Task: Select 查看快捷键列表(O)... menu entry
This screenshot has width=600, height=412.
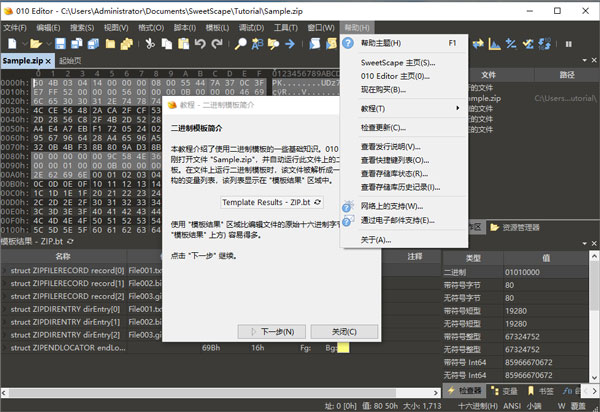Action: click(395, 160)
